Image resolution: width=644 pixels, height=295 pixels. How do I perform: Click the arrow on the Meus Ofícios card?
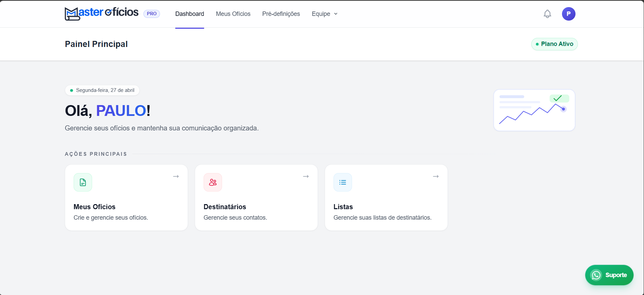[176, 176]
